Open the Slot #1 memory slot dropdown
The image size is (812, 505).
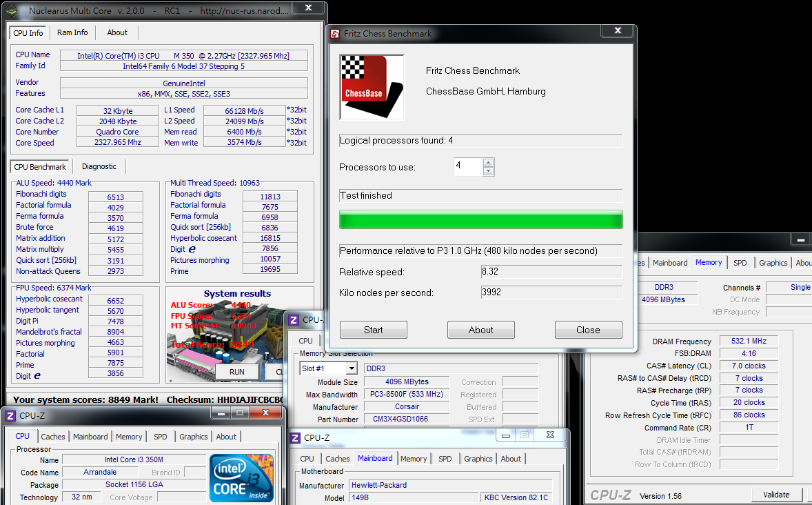(352, 368)
